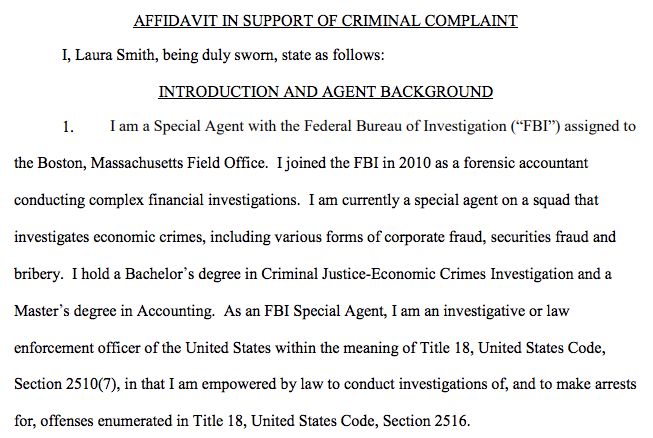
Task: Click the words 'economic crimes'
Action: [x=149, y=237]
